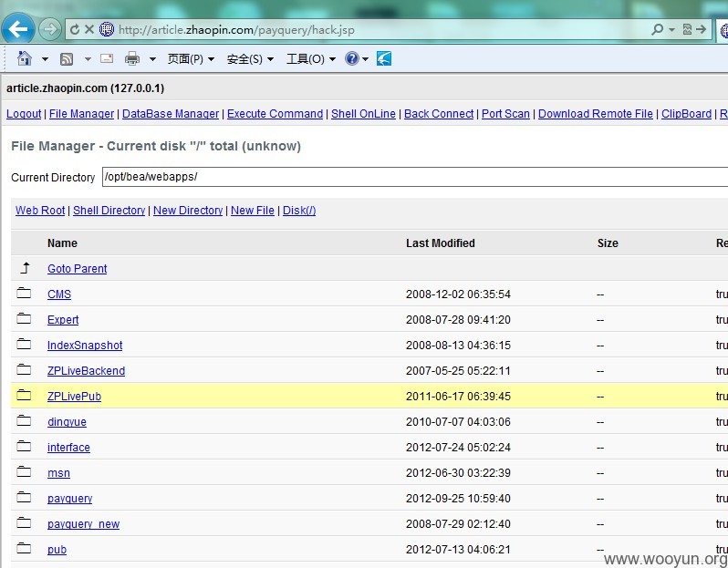Click folder icon beside interface
The height and width of the screenshot is (568, 728).
pos(24,447)
